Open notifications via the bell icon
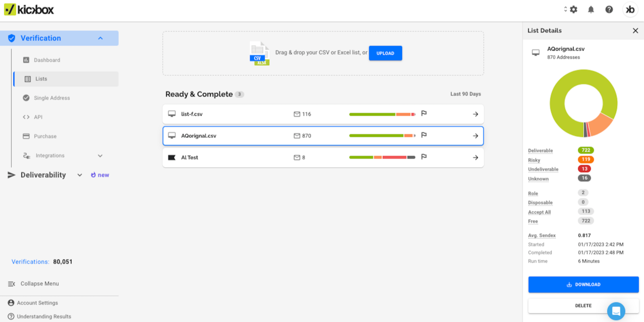The height and width of the screenshot is (322, 644). [591, 9]
